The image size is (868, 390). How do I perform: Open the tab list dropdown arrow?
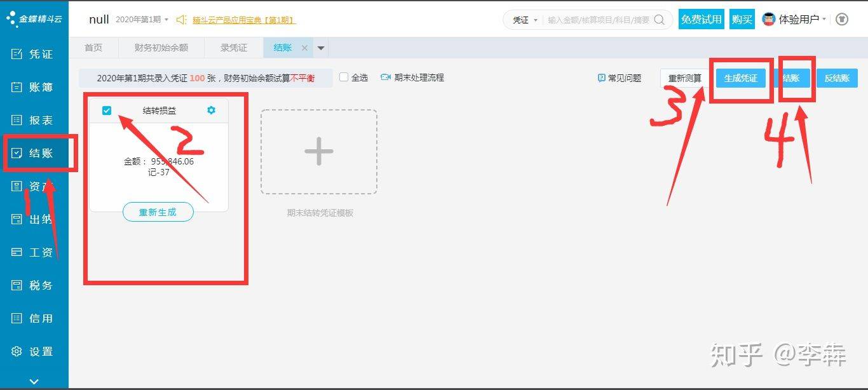coord(321,48)
